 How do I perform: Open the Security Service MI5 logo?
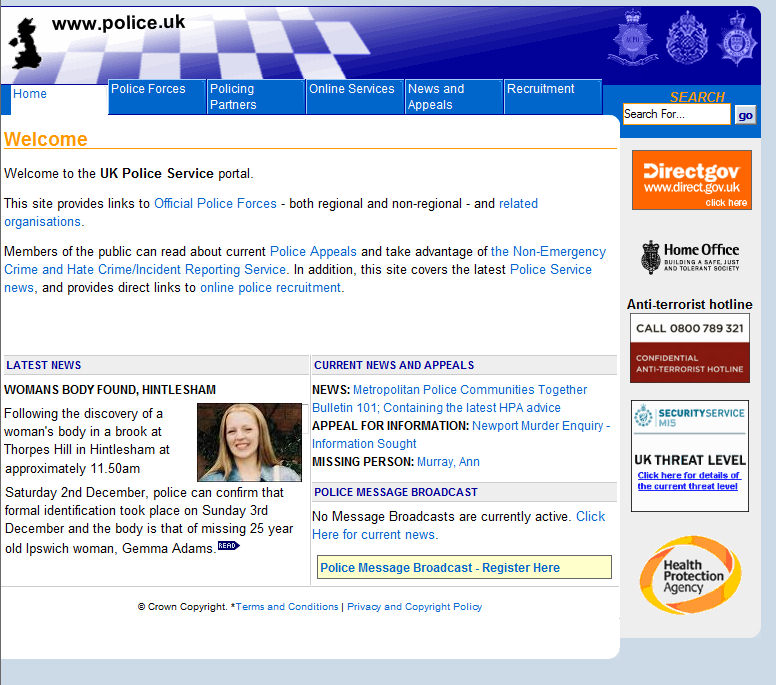pyautogui.click(x=689, y=417)
